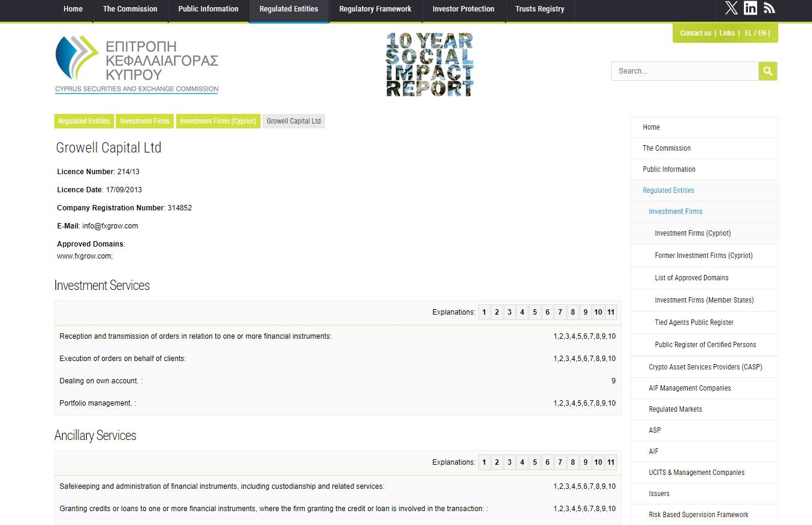Select the email info@fxgrow.com
The height and width of the screenshot is (525, 812).
[110, 226]
